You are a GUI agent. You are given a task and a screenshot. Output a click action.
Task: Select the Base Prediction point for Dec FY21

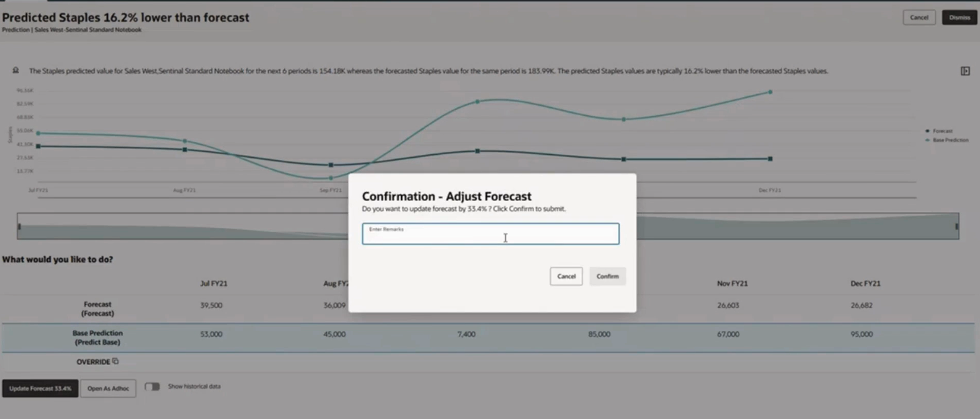click(x=770, y=92)
